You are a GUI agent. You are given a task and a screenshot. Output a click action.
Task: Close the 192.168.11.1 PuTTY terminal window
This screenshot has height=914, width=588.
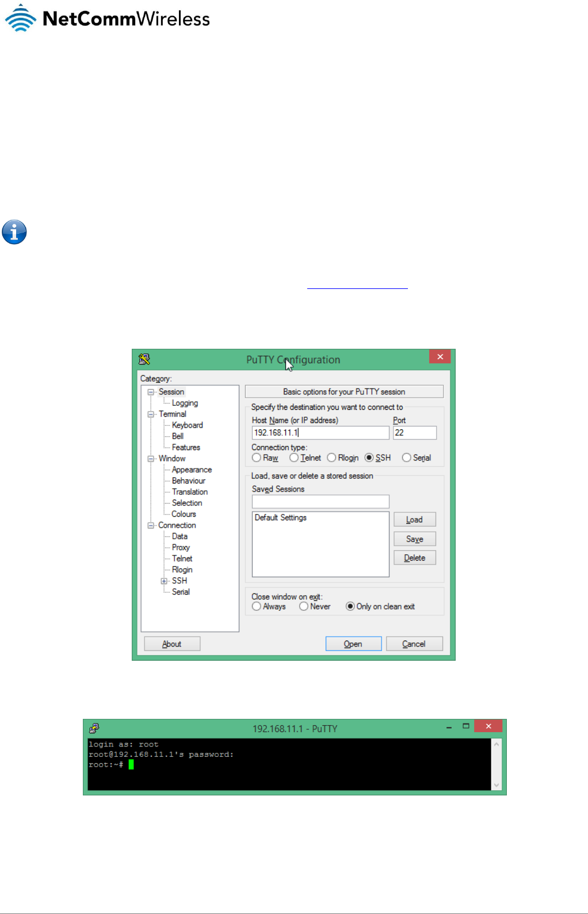click(x=488, y=726)
